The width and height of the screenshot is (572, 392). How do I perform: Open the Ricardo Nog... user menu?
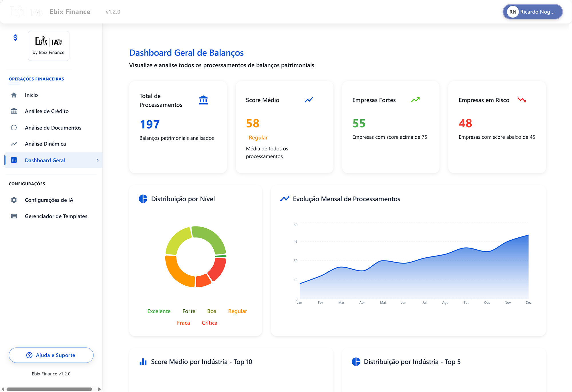coord(533,12)
